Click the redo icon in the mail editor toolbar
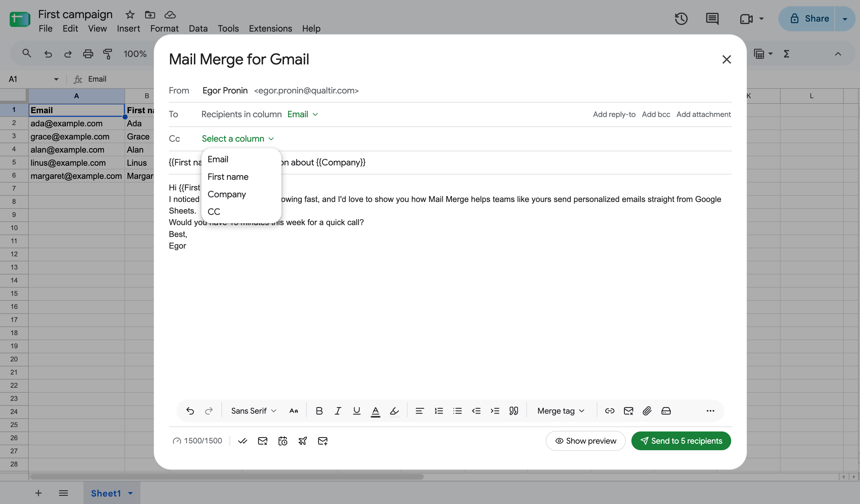The image size is (860, 504). (209, 411)
